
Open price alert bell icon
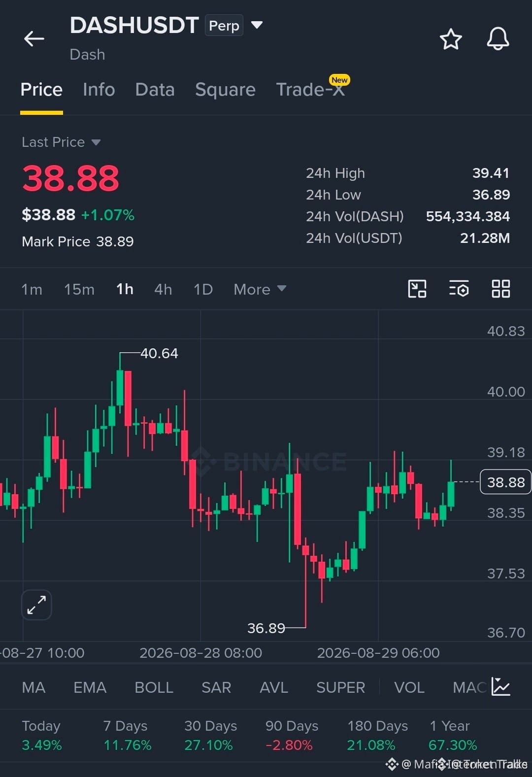pos(498,38)
